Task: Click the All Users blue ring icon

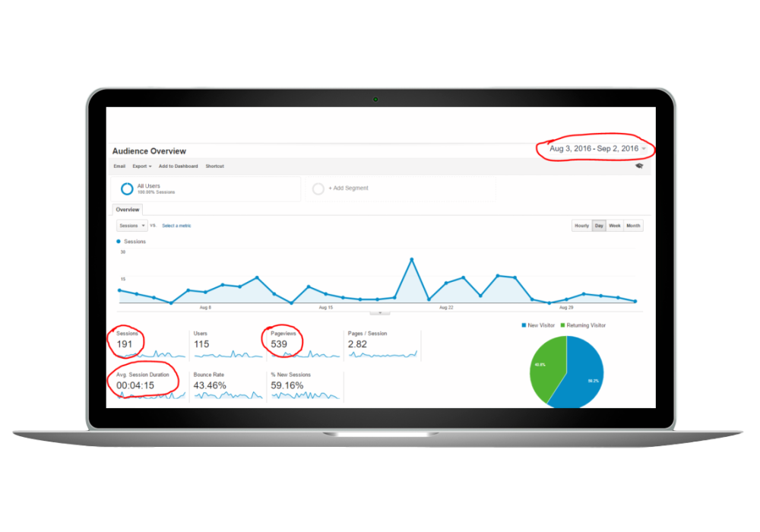Action: point(127,188)
